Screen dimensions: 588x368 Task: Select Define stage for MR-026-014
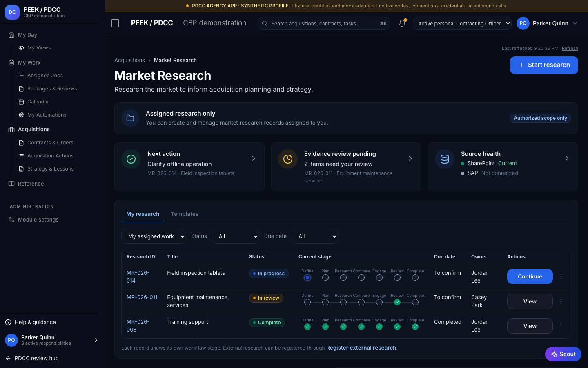pos(307,278)
